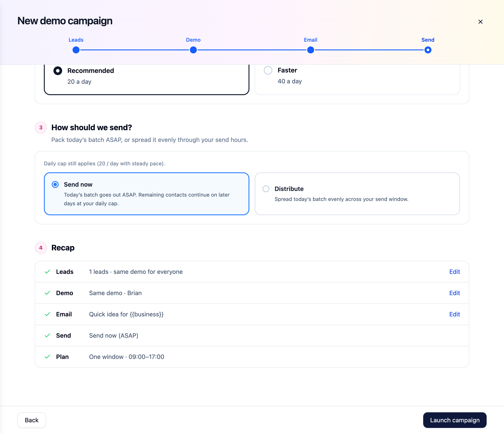The width and height of the screenshot is (504, 434).
Task: Launch the campaign
Action: click(x=455, y=420)
